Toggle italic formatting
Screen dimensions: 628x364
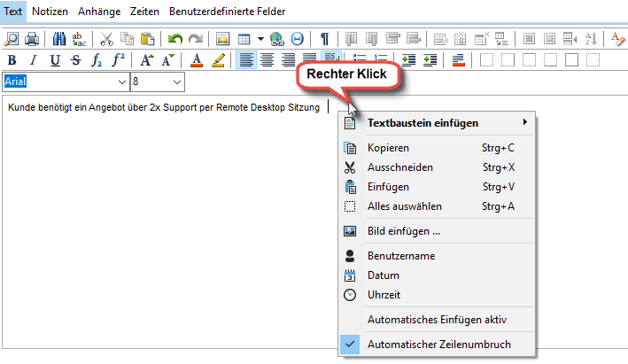click(33, 60)
